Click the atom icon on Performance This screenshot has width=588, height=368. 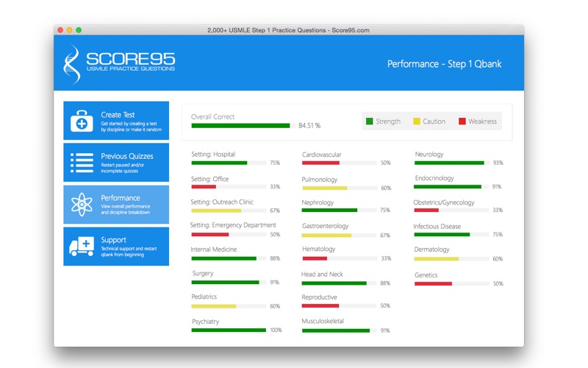point(82,205)
